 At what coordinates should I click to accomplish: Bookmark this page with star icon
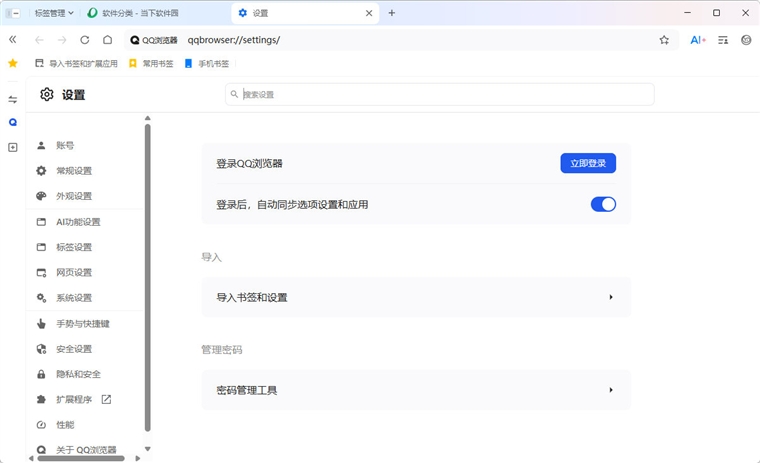click(x=664, y=40)
